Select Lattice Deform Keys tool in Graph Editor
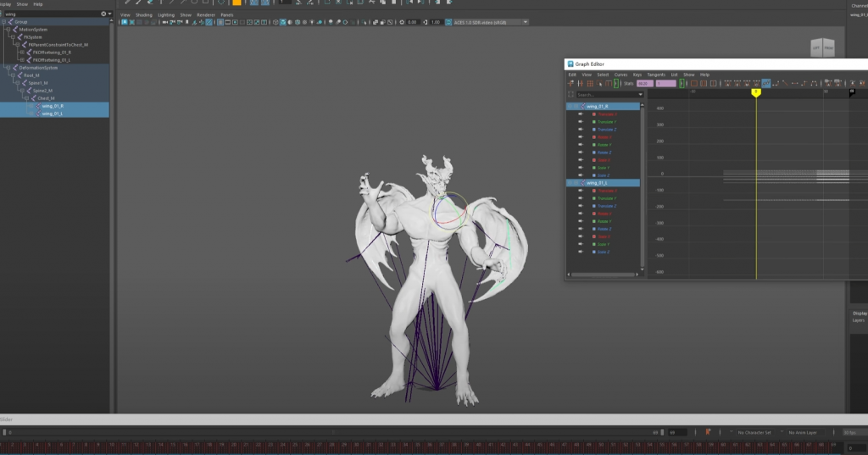The height and width of the screenshot is (455, 868). pyautogui.click(x=590, y=83)
